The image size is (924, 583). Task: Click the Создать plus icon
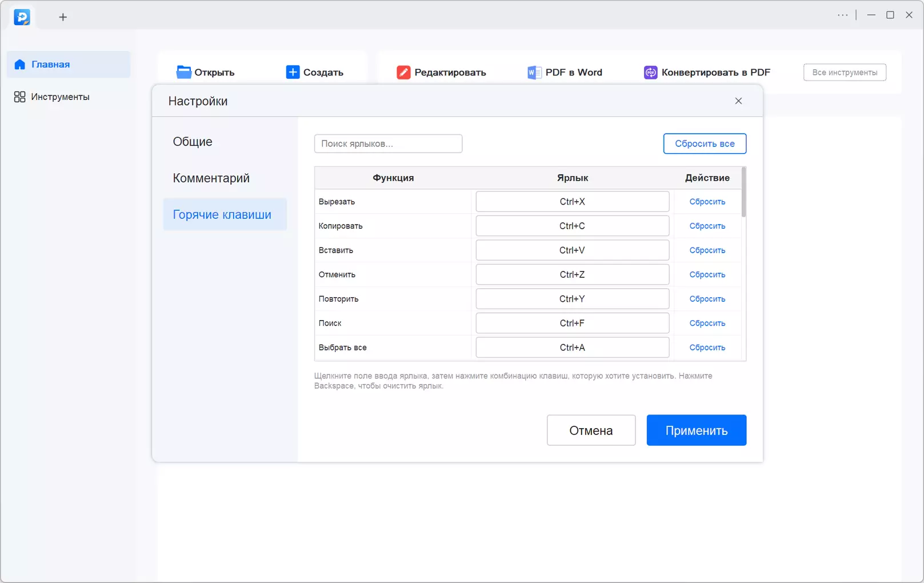(x=293, y=72)
